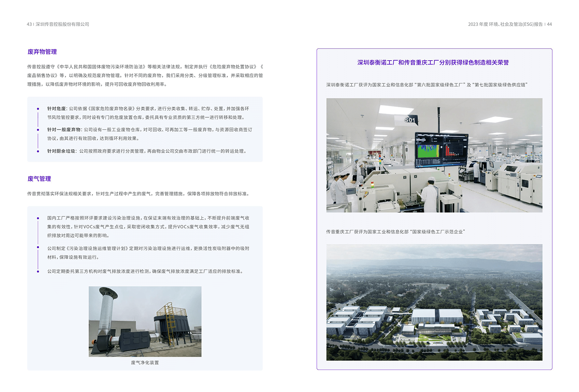Select the bold 针对危废 bullet label
The height and width of the screenshot is (392, 579).
pos(56,109)
